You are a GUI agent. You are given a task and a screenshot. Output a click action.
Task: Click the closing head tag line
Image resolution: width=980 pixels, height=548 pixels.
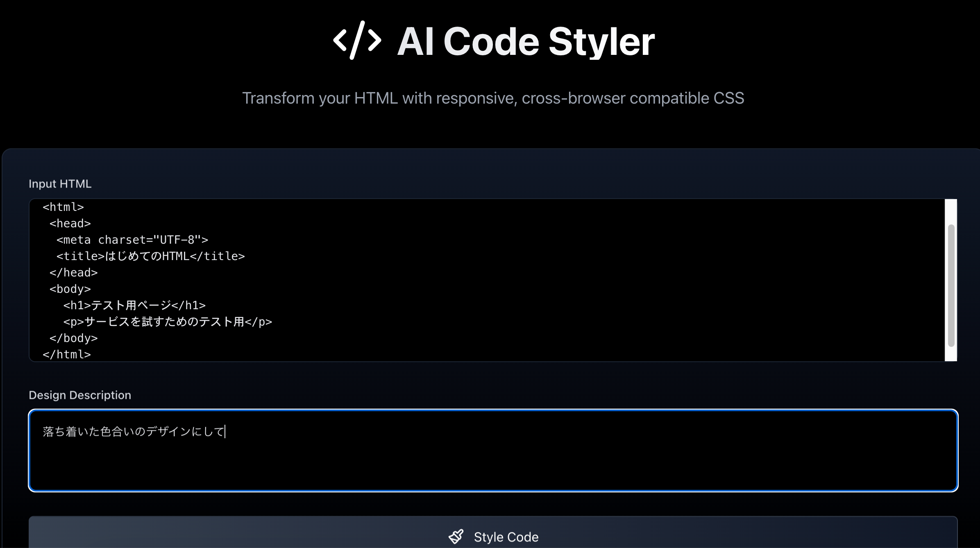(x=73, y=273)
